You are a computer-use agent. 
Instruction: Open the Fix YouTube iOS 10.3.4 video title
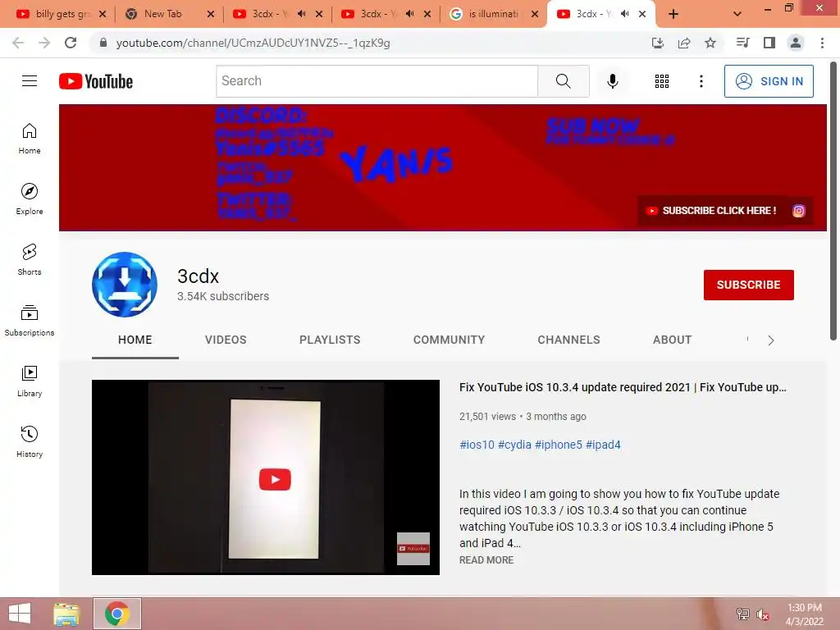click(623, 387)
